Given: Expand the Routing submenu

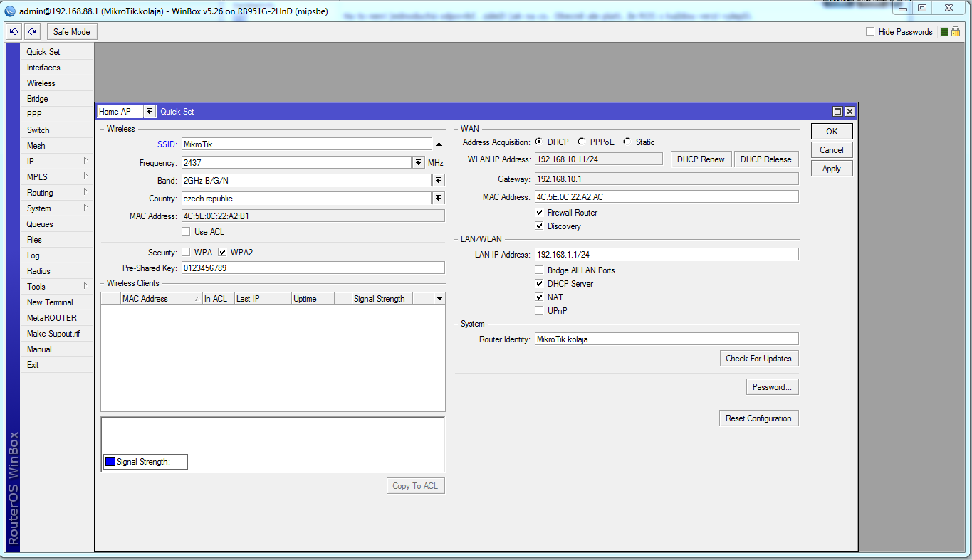Looking at the screenshot, I should point(57,193).
